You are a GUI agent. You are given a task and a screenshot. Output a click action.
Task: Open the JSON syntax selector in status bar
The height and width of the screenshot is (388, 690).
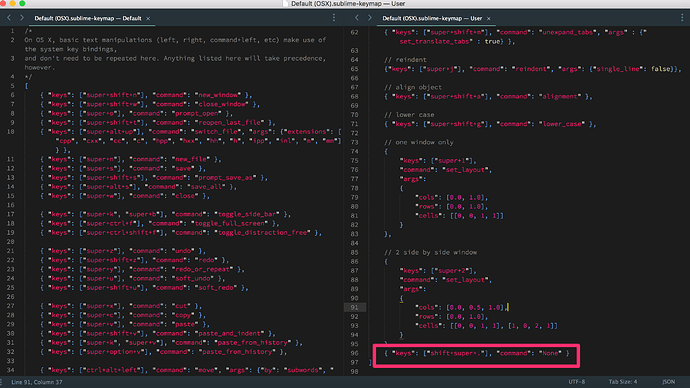[668, 382]
